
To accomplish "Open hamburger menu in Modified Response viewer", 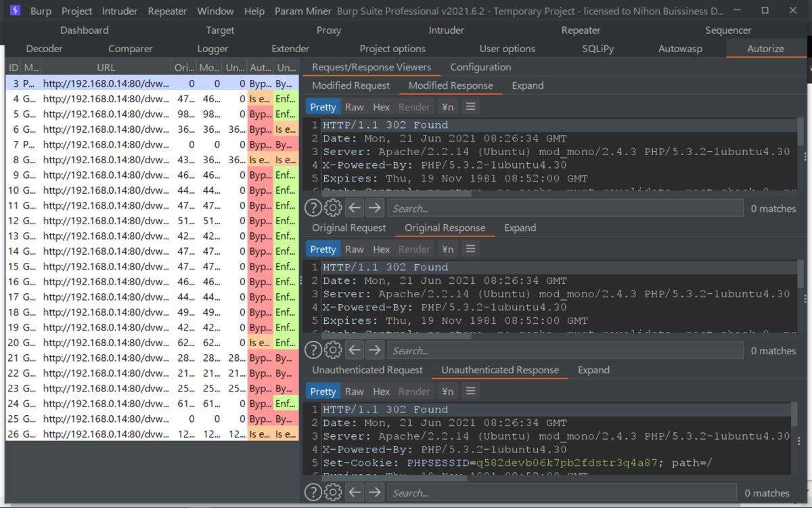I will 471,107.
